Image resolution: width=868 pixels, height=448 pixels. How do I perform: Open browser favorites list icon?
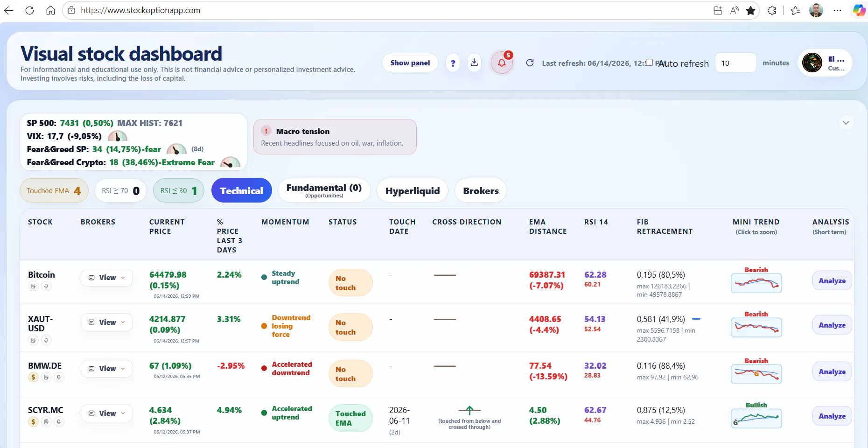796,10
